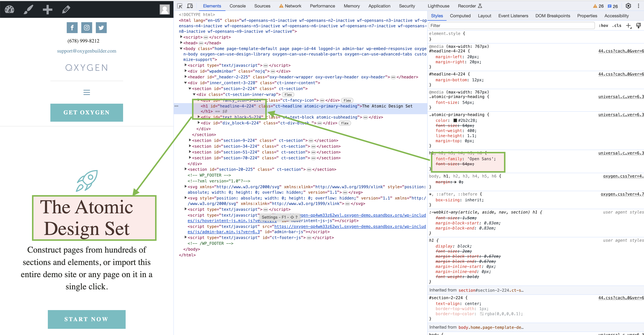Image resolution: width=644 pixels, height=335 pixels.
Task: Enable the flex overlay badge on ct-section-inner-wrap
Action: (288, 95)
